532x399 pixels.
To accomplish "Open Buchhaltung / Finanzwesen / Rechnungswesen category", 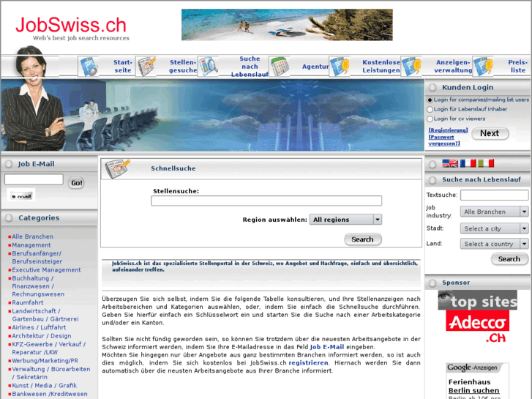I will click(38, 286).
